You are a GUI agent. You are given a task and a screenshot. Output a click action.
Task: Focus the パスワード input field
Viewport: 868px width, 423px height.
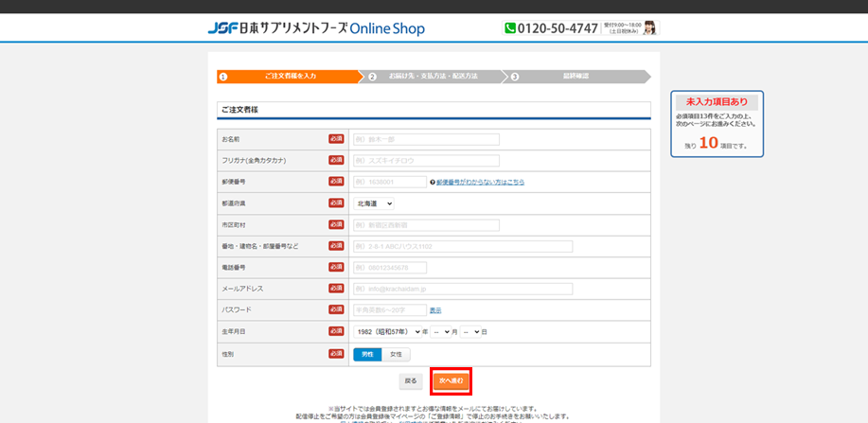(390, 310)
